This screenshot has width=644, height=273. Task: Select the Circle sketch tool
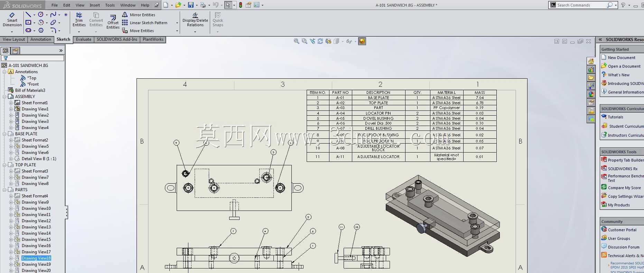pos(41,14)
